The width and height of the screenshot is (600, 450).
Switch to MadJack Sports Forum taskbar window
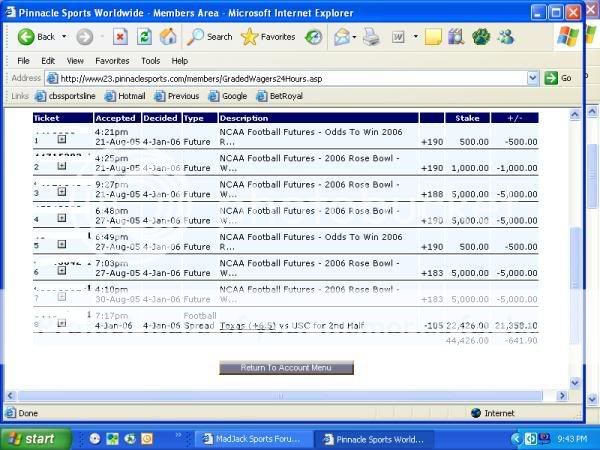pyautogui.click(x=250, y=439)
